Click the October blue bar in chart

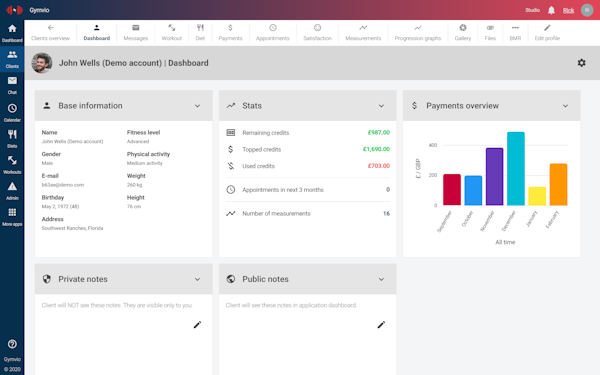pyautogui.click(x=473, y=191)
